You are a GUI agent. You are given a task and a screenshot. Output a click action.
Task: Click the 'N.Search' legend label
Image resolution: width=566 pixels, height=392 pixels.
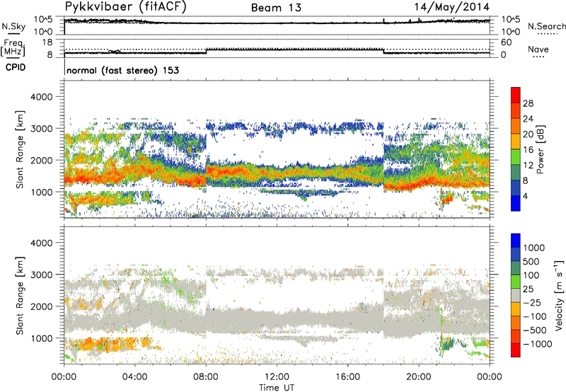(x=546, y=26)
